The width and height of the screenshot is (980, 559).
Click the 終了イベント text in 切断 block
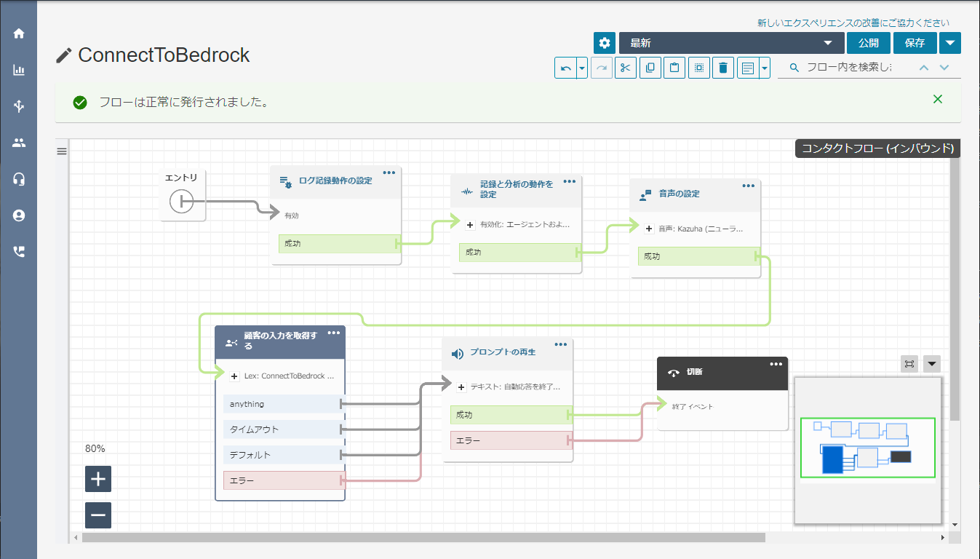pyautogui.click(x=693, y=407)
